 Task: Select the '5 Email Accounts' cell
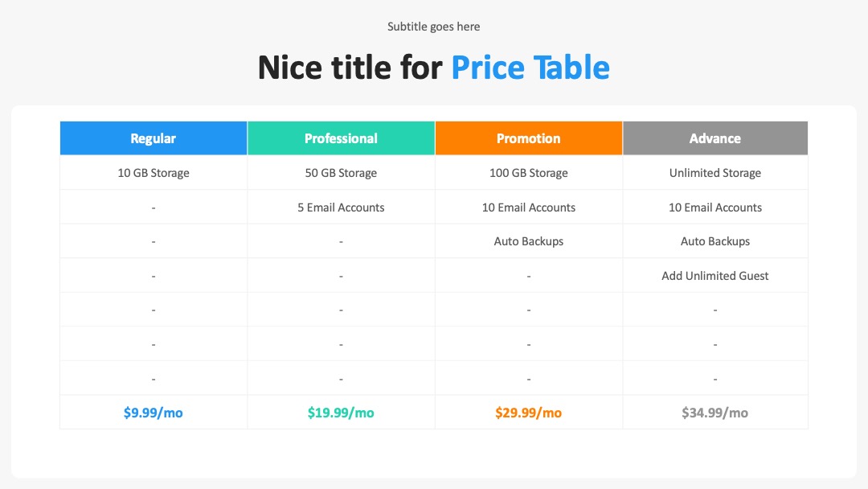[x=341, y=208]
